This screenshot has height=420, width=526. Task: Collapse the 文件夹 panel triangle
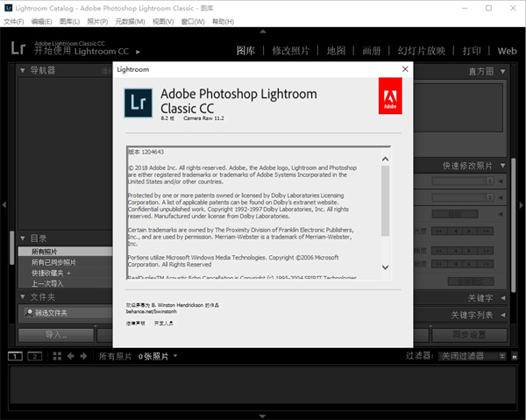point(23,297)
